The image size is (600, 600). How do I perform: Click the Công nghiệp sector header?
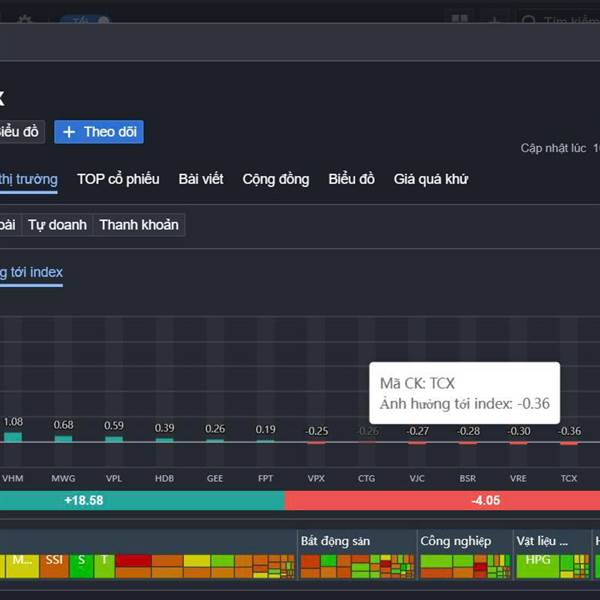click(x=456, y=541)
